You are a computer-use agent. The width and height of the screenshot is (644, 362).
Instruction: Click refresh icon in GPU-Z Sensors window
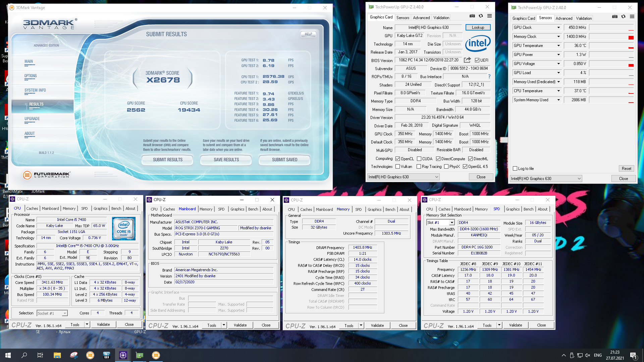pyautogui.click(x=623, y=16)
